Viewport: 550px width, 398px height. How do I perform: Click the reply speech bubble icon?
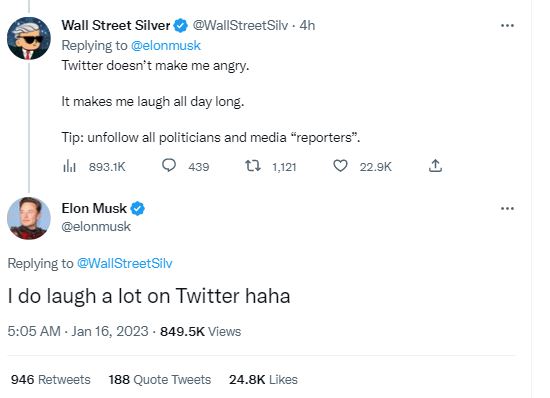tap(169, 166)
